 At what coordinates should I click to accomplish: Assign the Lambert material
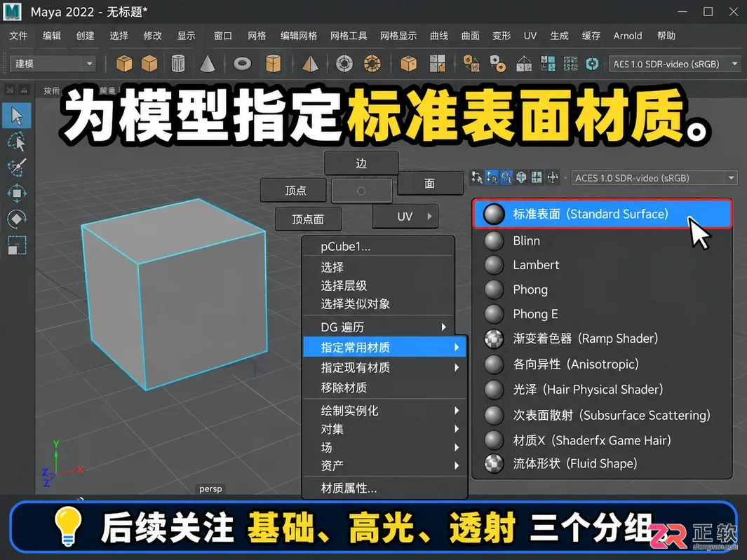coord(603,265)
